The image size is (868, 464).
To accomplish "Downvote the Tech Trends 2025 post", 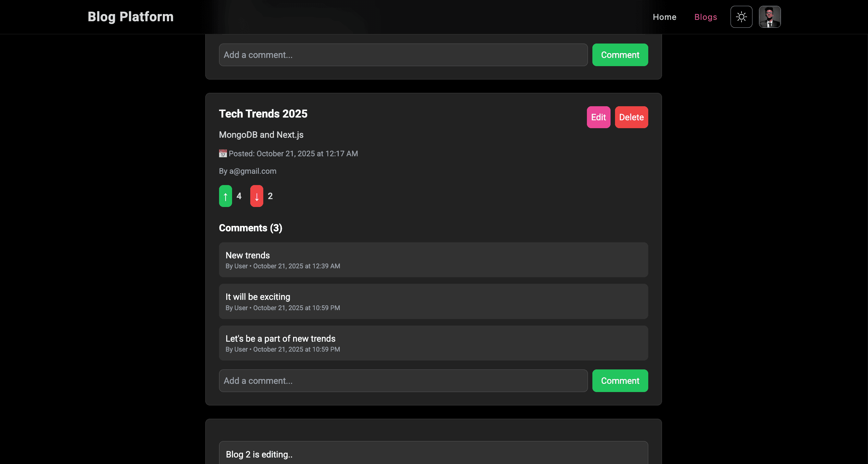I will coord(256,196).
